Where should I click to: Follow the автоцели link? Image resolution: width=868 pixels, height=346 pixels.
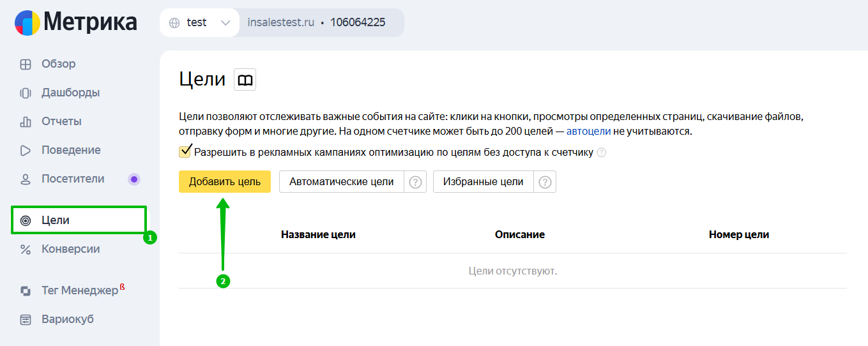pyautogui.click(x=588, y=132)
